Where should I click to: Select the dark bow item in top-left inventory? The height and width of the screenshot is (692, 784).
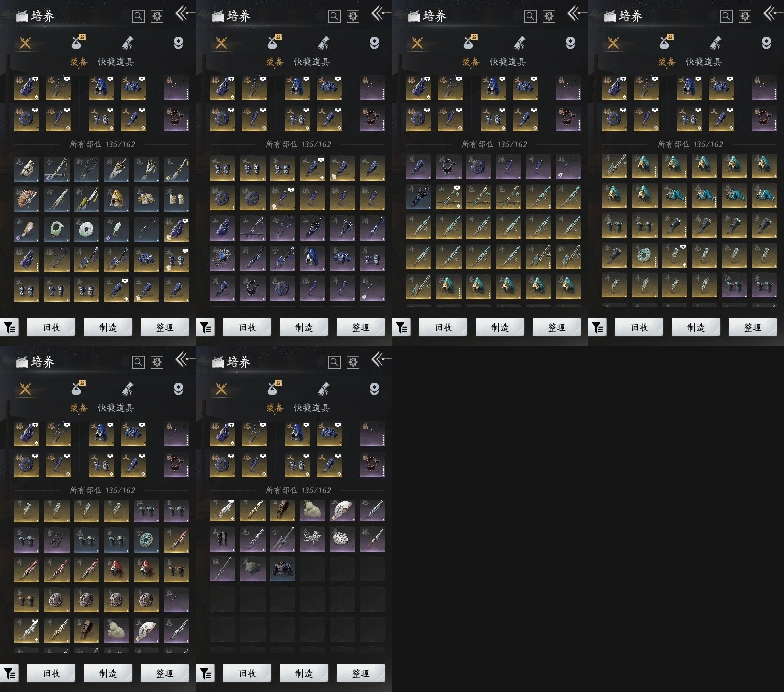[x=147, y=229]
